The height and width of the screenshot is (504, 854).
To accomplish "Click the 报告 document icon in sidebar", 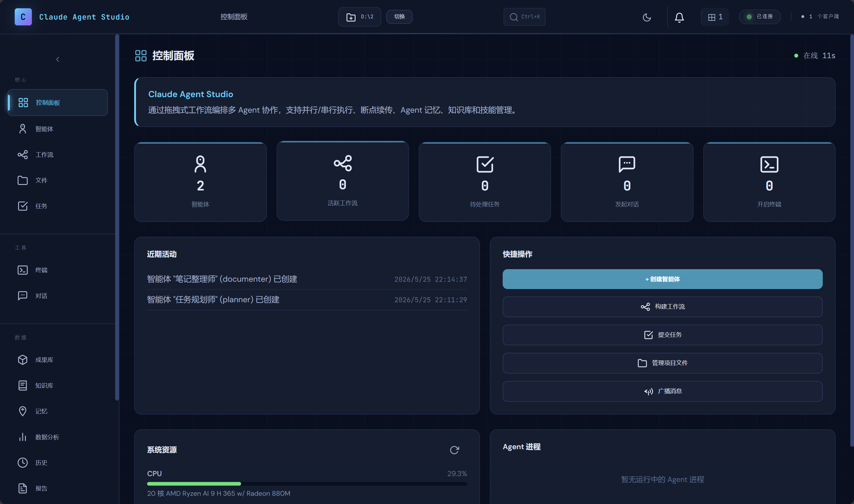I will coord(22,488).
